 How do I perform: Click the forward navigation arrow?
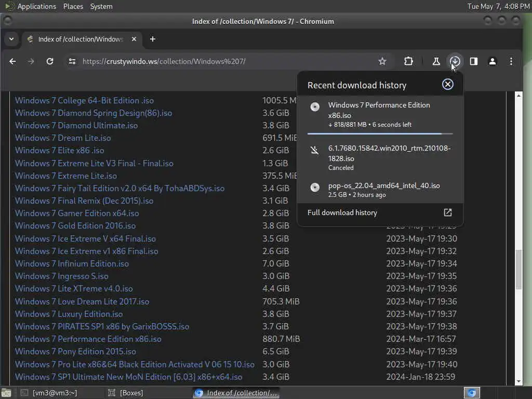tap(31, 61)
